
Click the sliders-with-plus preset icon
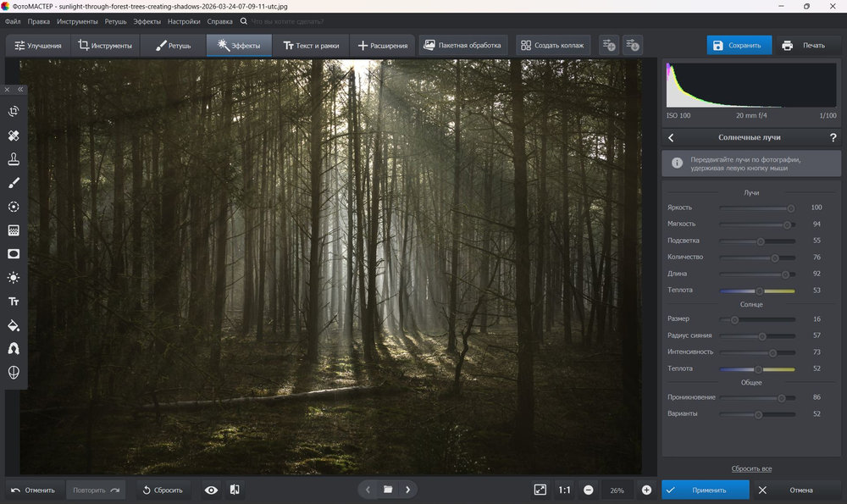pyautogui.click(x=609, y=46)
